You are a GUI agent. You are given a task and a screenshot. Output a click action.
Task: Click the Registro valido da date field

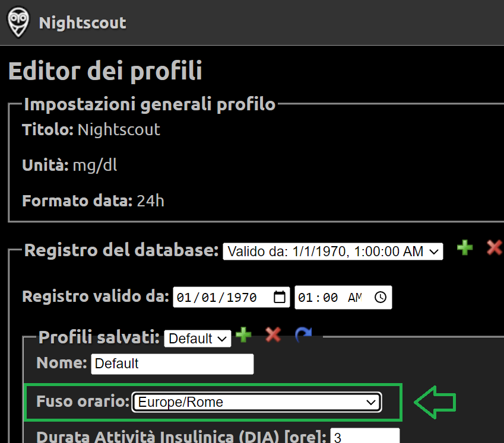point(232,297)
